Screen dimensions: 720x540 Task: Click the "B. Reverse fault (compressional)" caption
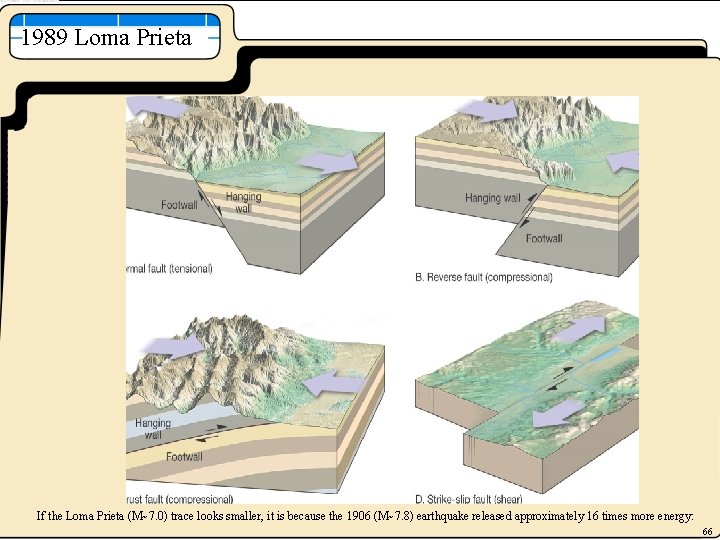pyautogui.click(x=484, y=277)
